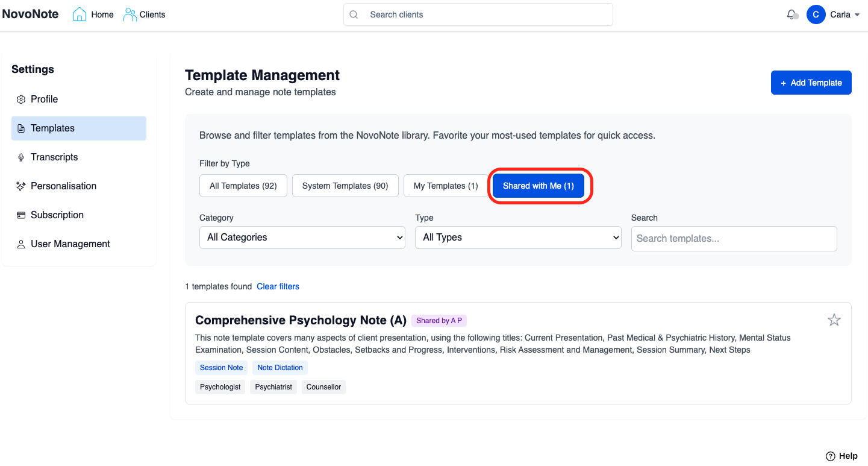Open the All Types dropdown
868x466 pixels.
(x=517, y=238)
